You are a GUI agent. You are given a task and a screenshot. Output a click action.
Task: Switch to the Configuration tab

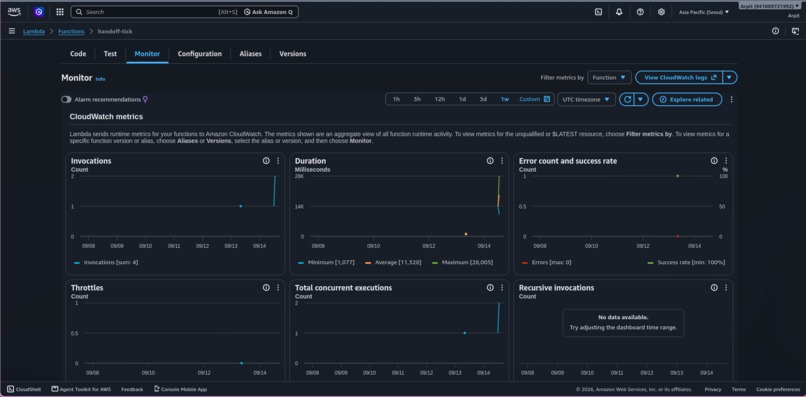pos(200,53)
